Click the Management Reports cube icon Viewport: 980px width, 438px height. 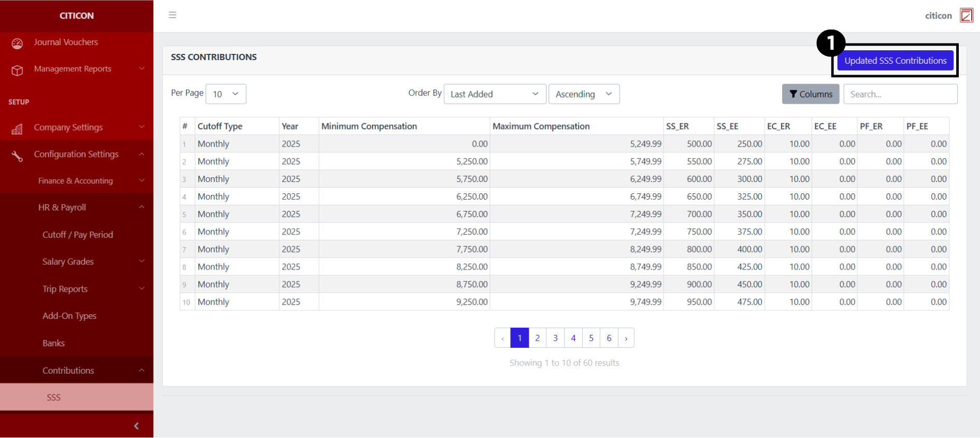pos(17,70)
